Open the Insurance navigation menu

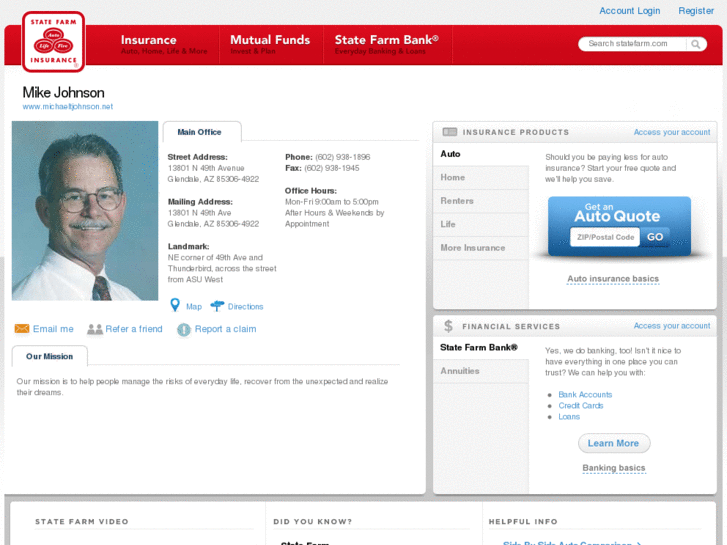pyautogui.click(x=164, y=45)
